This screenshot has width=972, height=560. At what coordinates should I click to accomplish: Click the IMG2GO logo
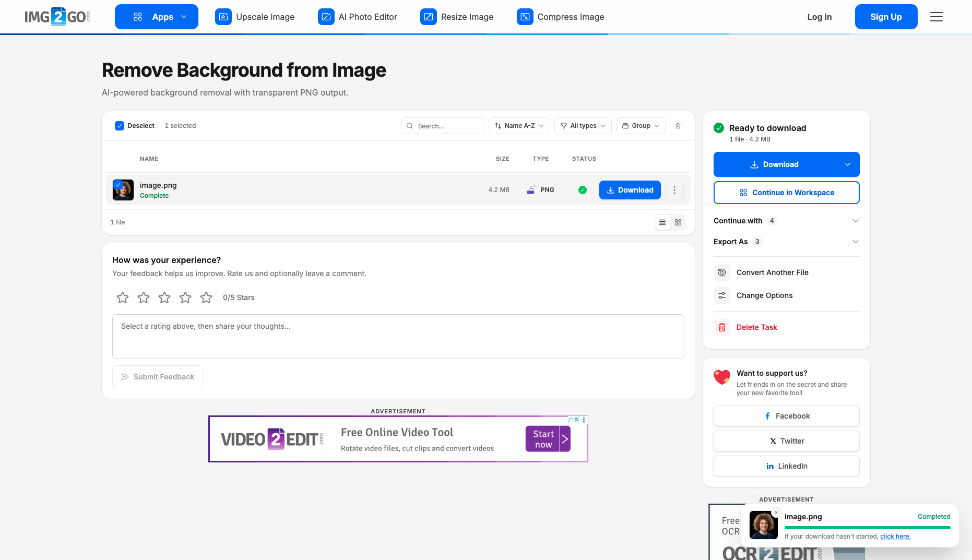(57, 17)
